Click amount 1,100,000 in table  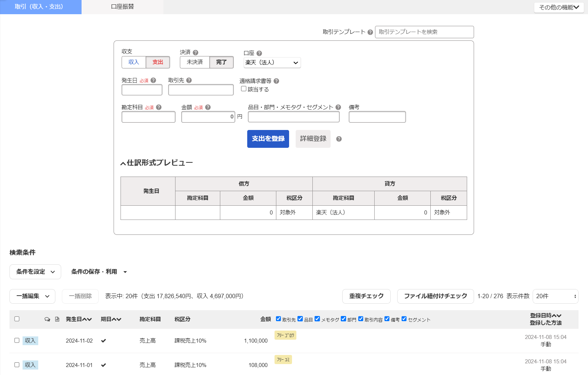(256, 341)
